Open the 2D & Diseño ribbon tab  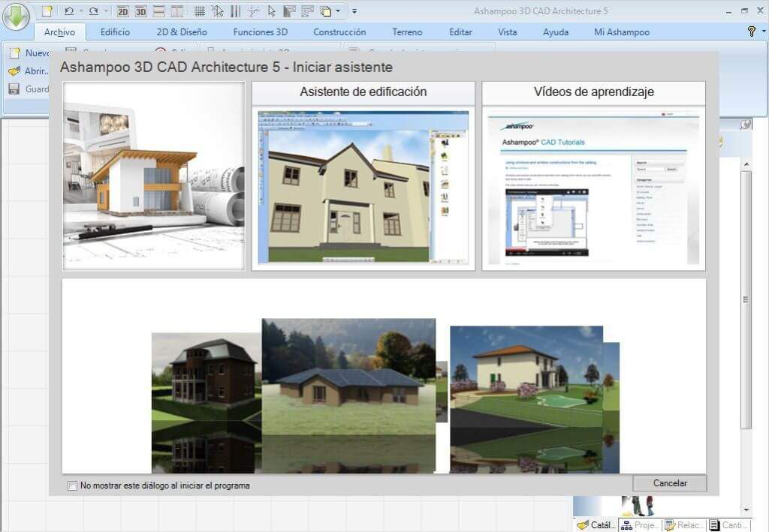pos(182,32)
